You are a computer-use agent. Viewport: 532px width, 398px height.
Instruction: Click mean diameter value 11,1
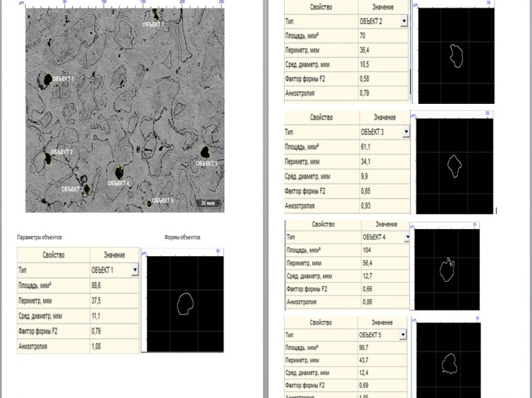[x=96, y=316]
